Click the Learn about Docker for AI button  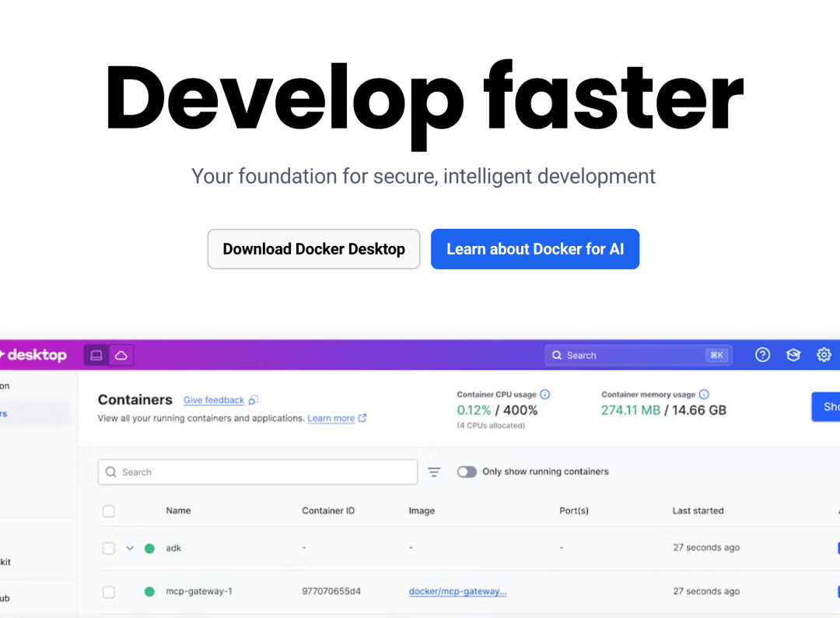click(x=535, y=248)
